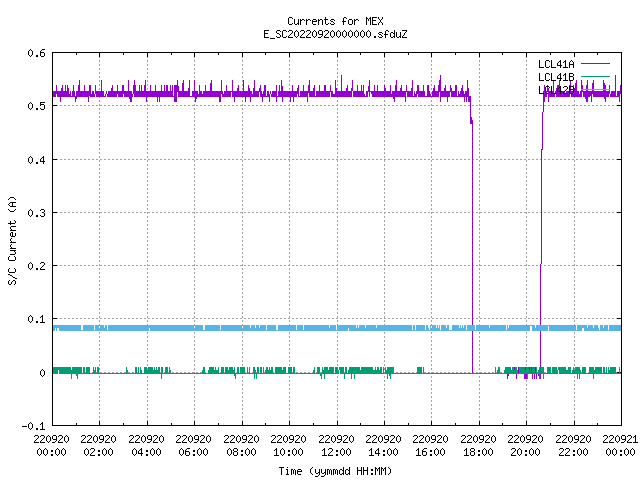
Task: Select the LCL42B legend label
Action: click(x=556, y=90)
